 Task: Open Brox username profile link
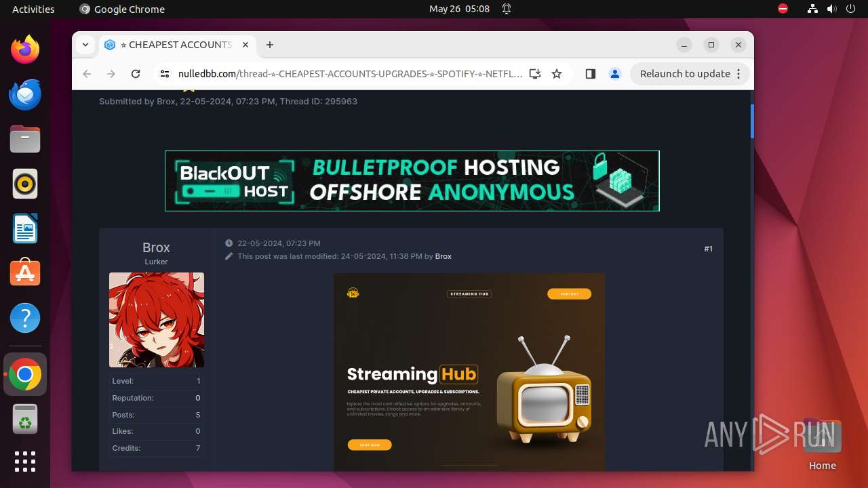pos(156,247)
